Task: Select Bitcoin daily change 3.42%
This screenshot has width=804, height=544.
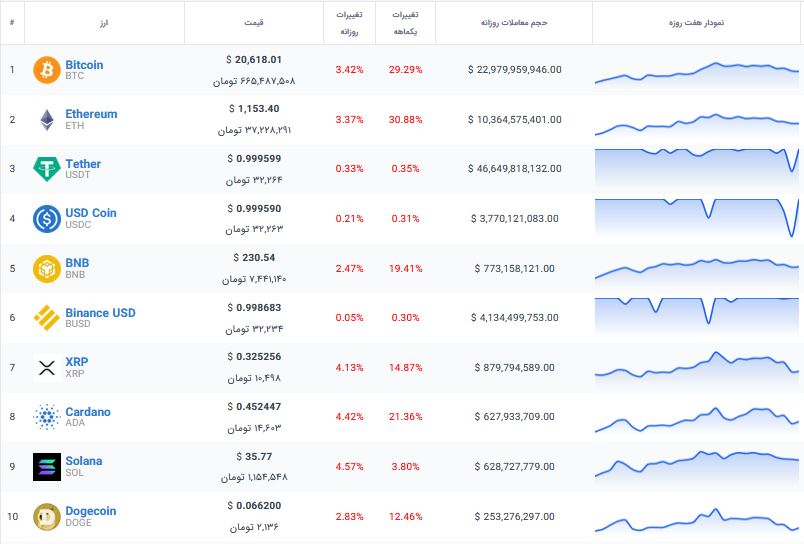Action: tap(349, 70)
